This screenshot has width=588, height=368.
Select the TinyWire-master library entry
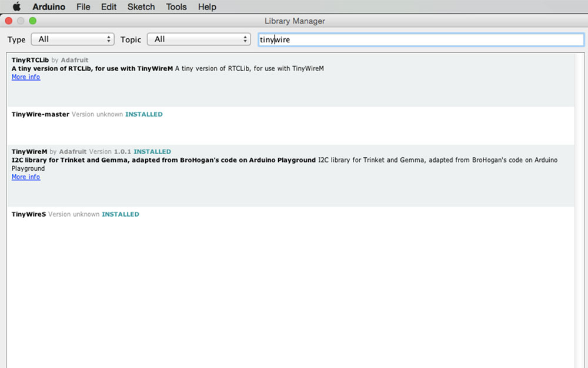(x=290, y=125)
